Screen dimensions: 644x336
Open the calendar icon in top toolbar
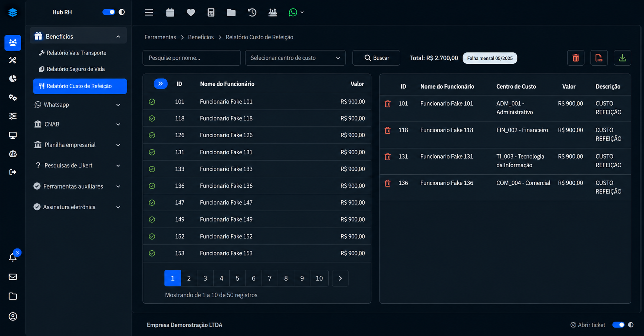170,13
